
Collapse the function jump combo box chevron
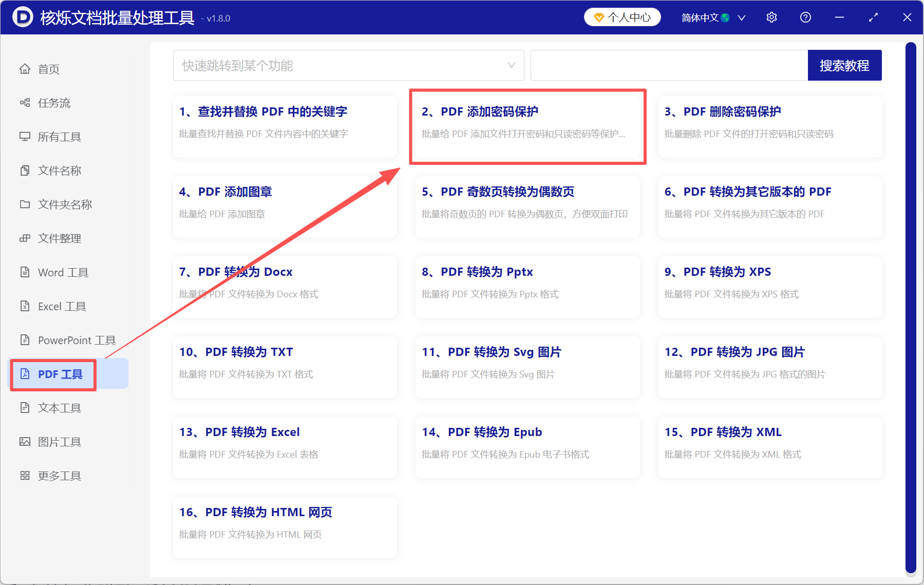511,65
